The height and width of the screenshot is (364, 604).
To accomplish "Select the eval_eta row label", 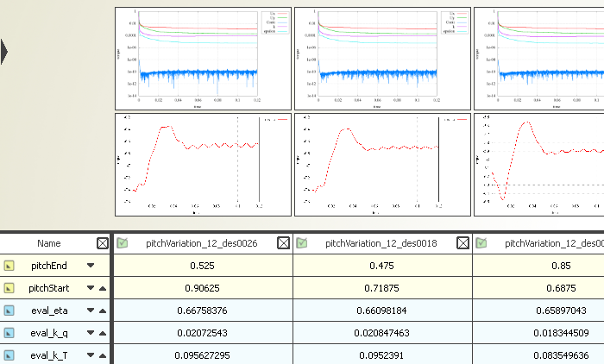I will click(x=49, y=311).
